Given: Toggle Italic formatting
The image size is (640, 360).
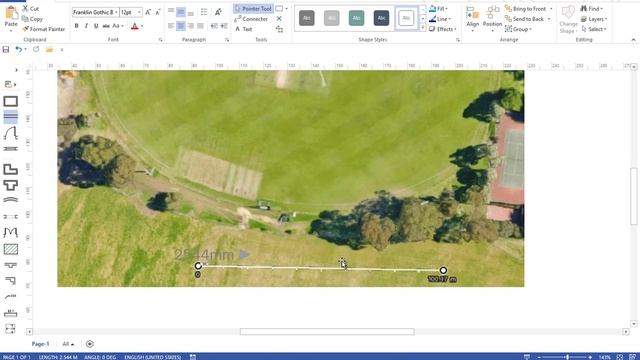Looking at the screenshot, I should 86,26.
